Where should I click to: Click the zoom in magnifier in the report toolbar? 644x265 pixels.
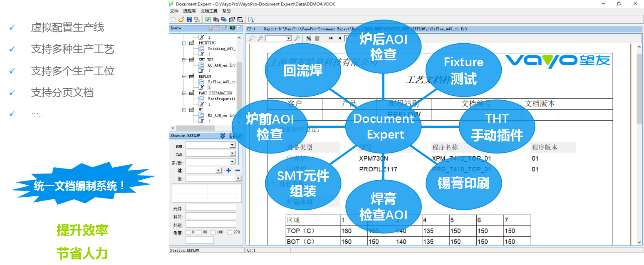click(x=260, y=38)
